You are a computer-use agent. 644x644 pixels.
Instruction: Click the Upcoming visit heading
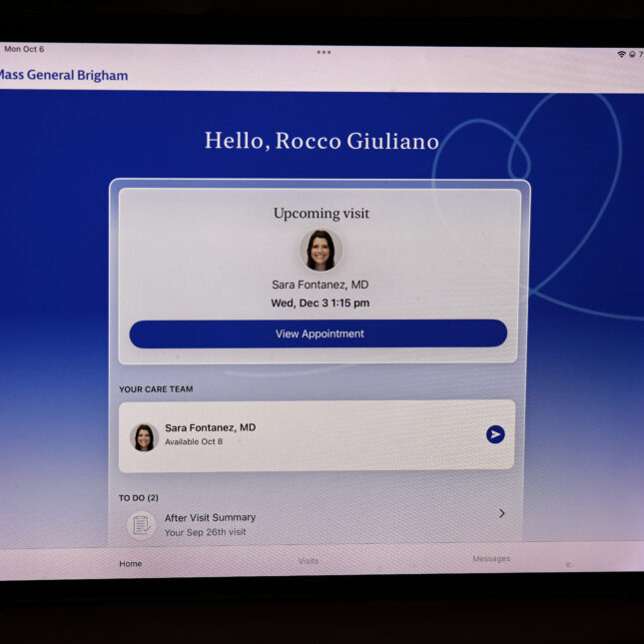(x=321, y=214)
